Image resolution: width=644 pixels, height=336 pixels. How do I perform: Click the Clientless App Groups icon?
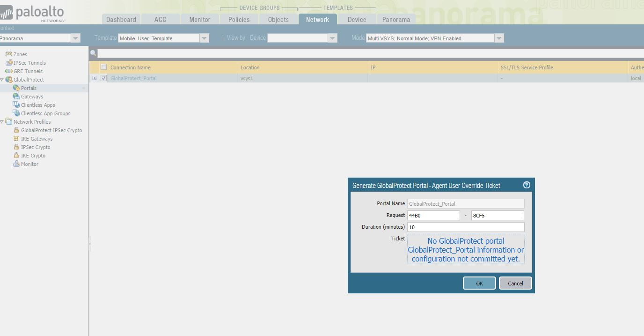[x=16, y=113]
